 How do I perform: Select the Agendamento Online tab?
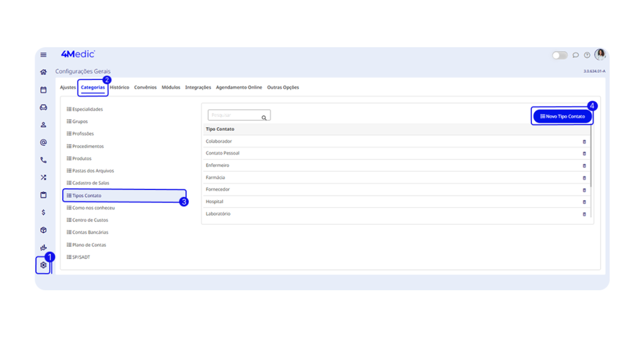pos(239,87)
